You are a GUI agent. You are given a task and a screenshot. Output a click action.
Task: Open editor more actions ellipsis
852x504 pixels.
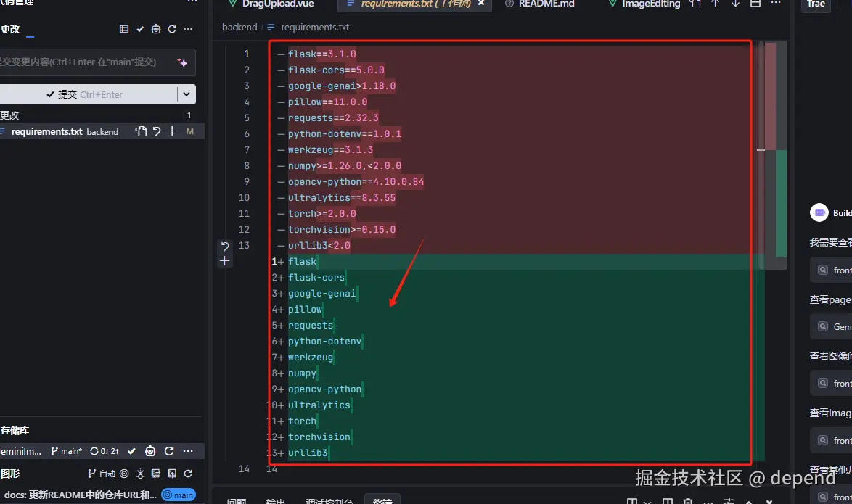(775, 4)
